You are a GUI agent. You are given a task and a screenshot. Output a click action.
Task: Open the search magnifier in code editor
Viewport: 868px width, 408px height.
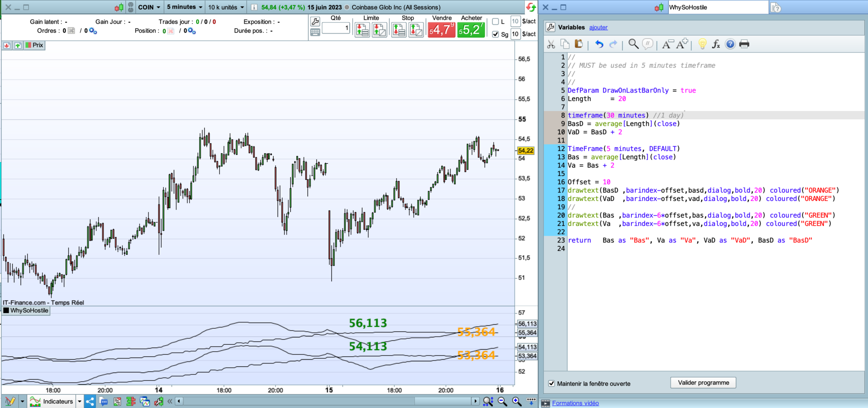(x=633, y=44)
